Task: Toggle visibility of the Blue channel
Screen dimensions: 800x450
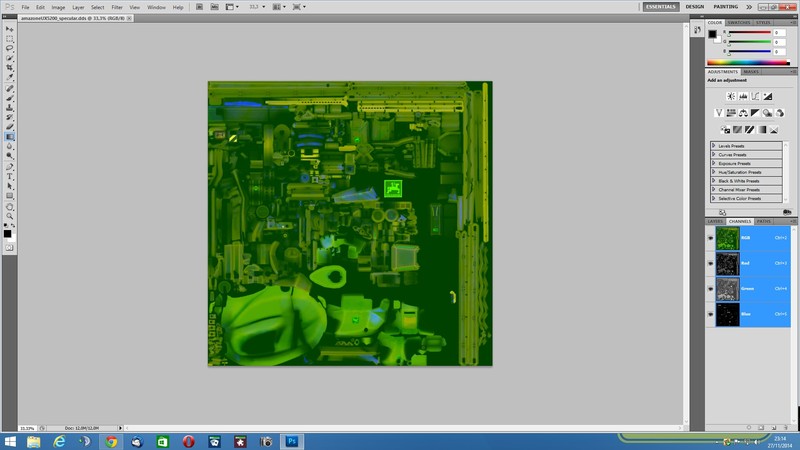Action: [x=710, y=314]
